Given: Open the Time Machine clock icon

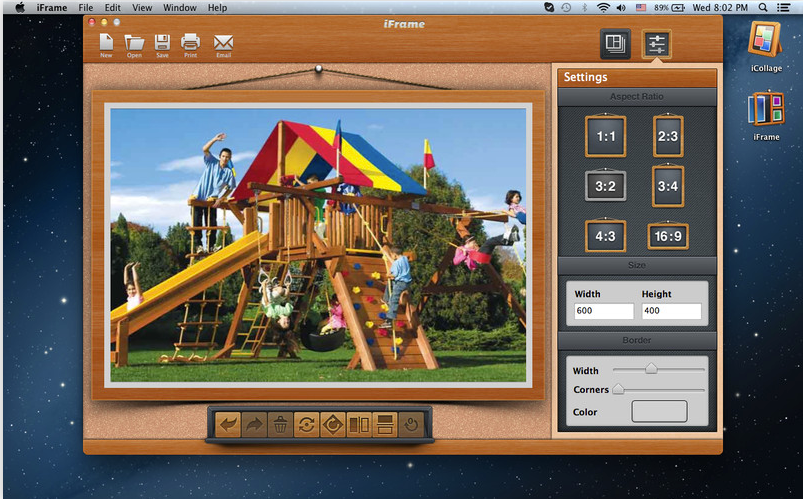Looking at the screenshot, I should click(x=566, y=8).
